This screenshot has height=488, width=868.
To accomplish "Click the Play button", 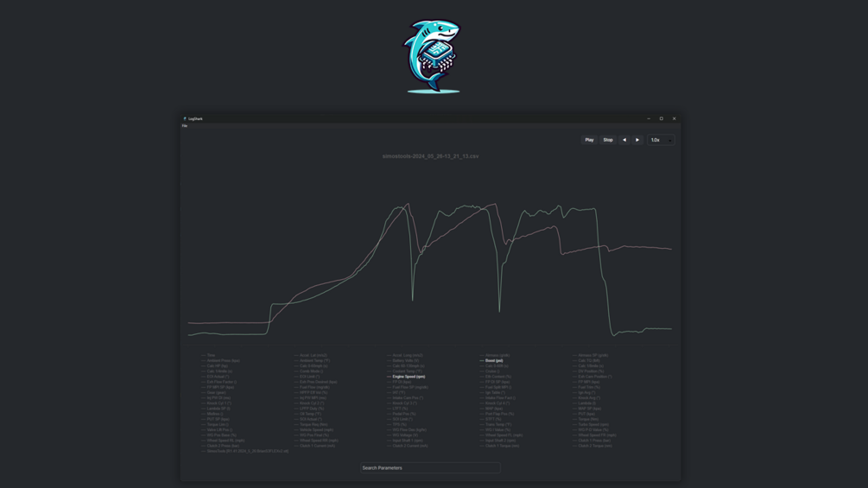I will (589, 140).
